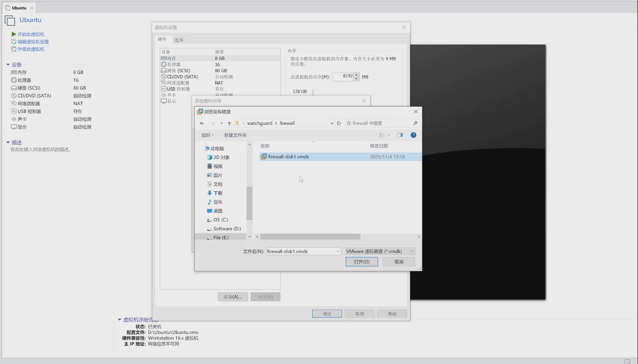Viewport: 638px width, 364px height.
Task: Click the search firewall input field
Action: pyautogui.click(x=378, y=123)
